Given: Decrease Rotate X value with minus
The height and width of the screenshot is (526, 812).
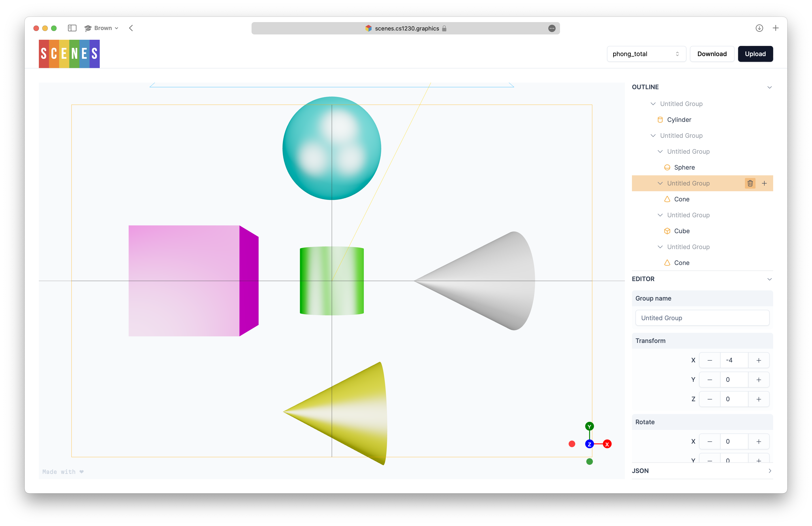Looking at the screenshot, I should (x=710, y=442).
